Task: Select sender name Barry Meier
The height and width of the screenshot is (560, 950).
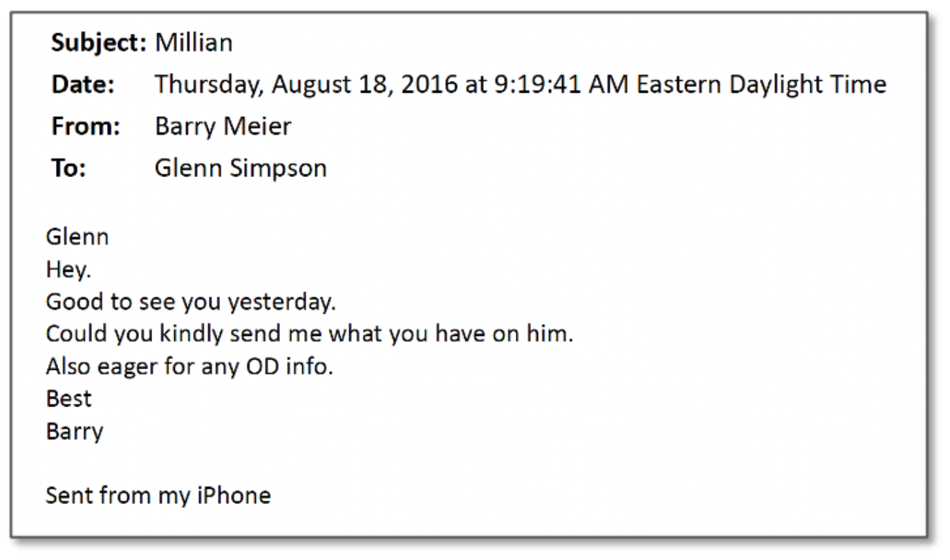Action: point(223,127)
